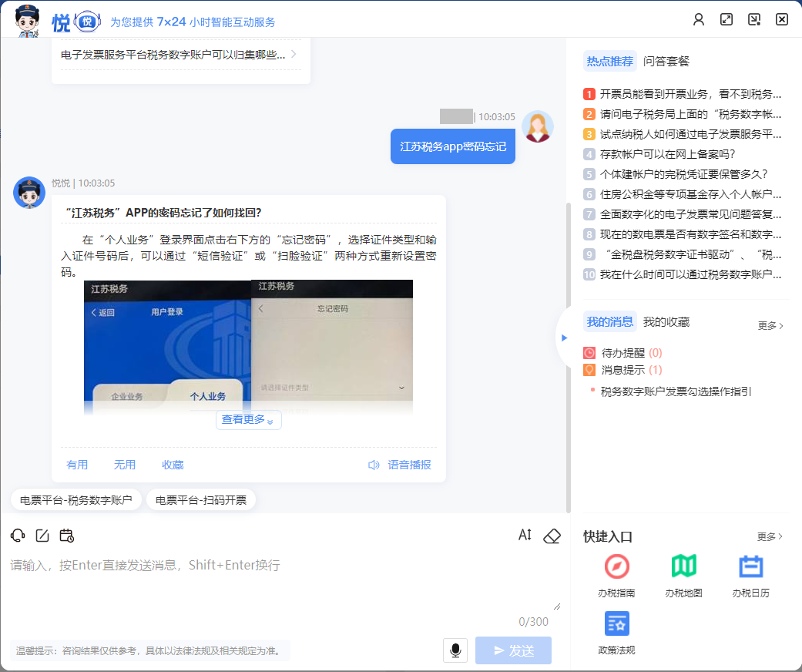Open 办税地图 map shortcut
The height and width of the screenshot is (672, 802).
pyautogui.click(x=684, y=566)
